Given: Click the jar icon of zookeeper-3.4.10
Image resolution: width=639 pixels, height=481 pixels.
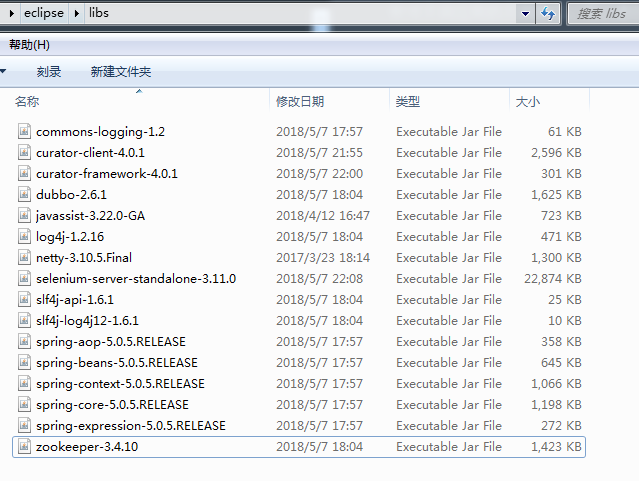Looking at the screenshot, I should [x=24, y=446].
